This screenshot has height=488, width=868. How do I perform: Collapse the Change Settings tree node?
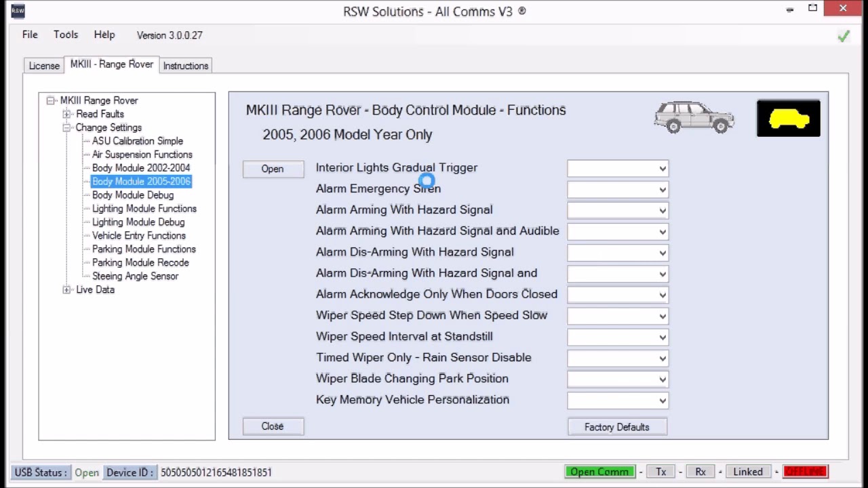pos(66,127)
